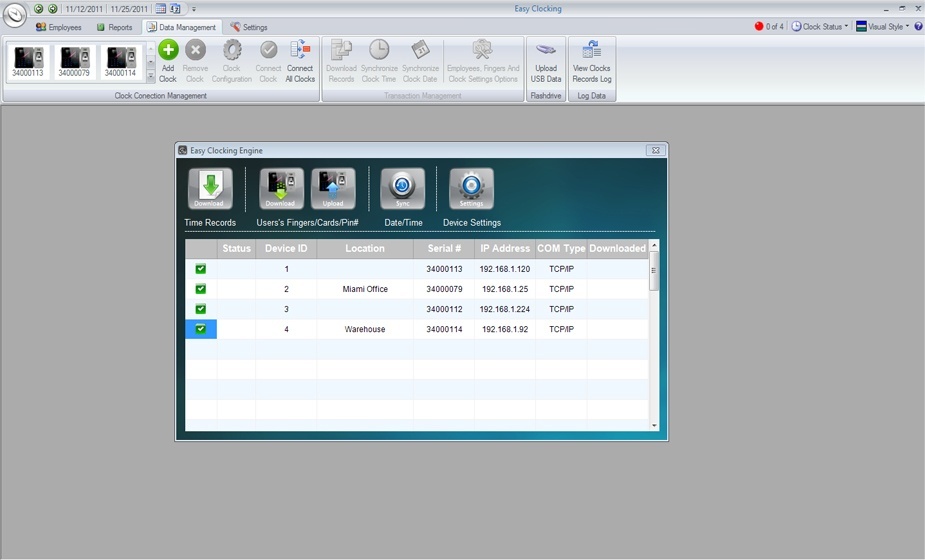Select the Warehouse location cell
The height and width of the screenshot is (560, 925).
pos(365,329)
